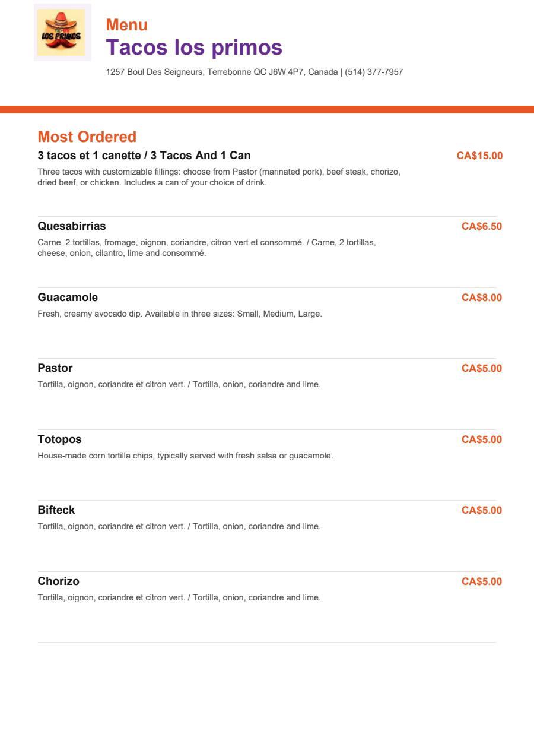534x756 pixels.
Task: Click the Los Primos sombrero logo
Action: point(62,32)
